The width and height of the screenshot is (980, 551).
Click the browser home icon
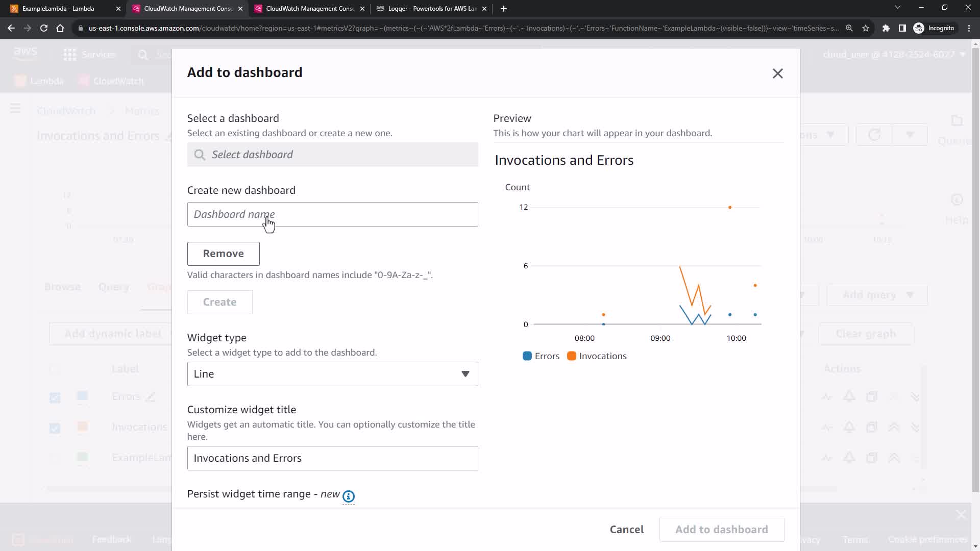coord(60,28)
